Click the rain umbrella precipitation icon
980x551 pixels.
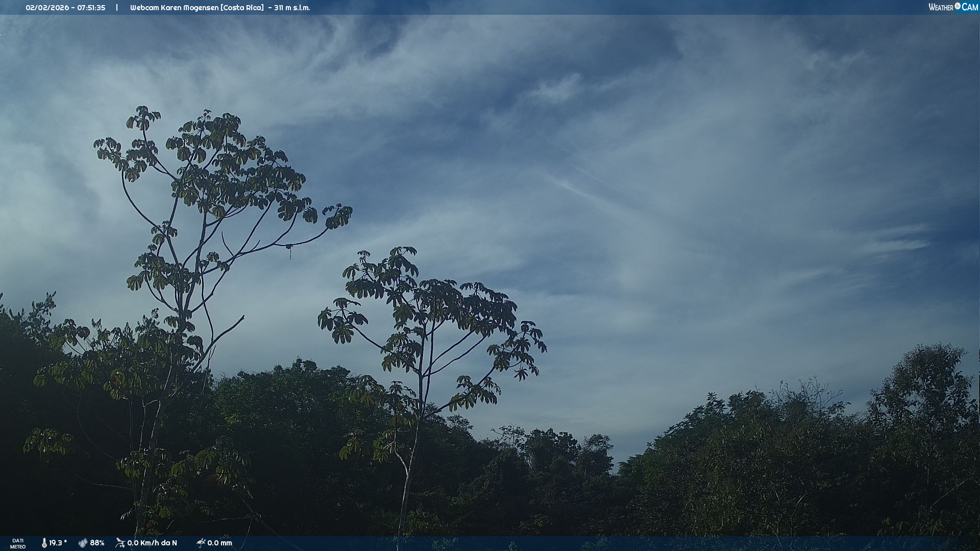point(201,543)
